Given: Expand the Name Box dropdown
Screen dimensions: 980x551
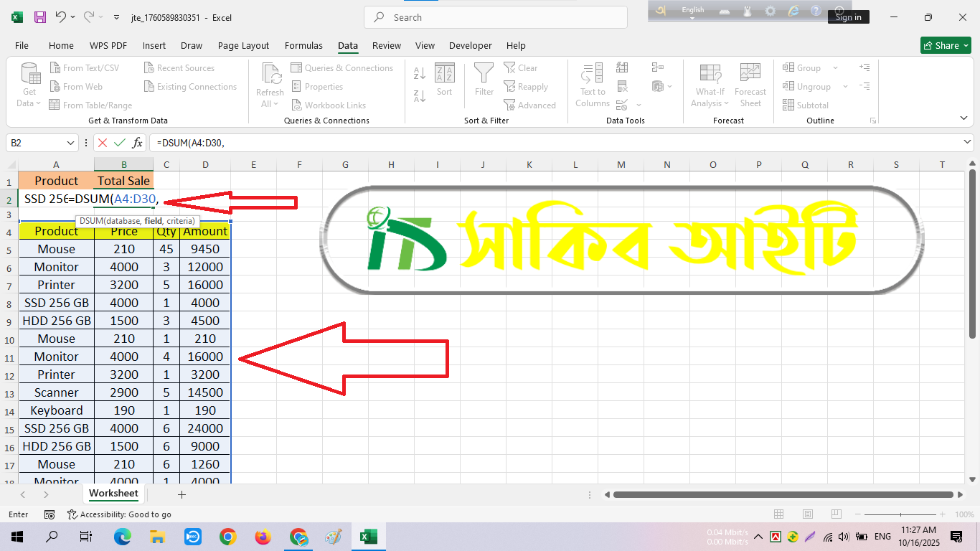Looking at the screenshot, I should click(70, 143).
